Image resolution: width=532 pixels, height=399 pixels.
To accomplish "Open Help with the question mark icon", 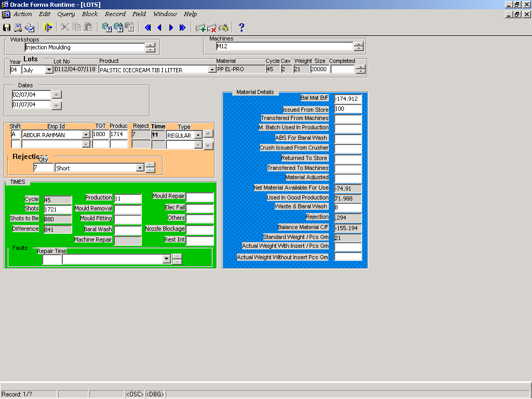I will click(x=241, y=28).
